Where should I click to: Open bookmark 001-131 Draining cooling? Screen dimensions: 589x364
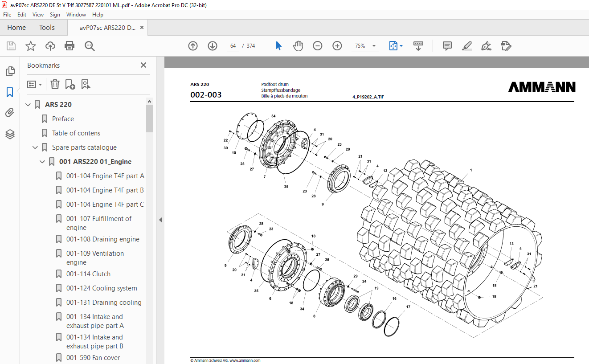click(x=104, y=303)
